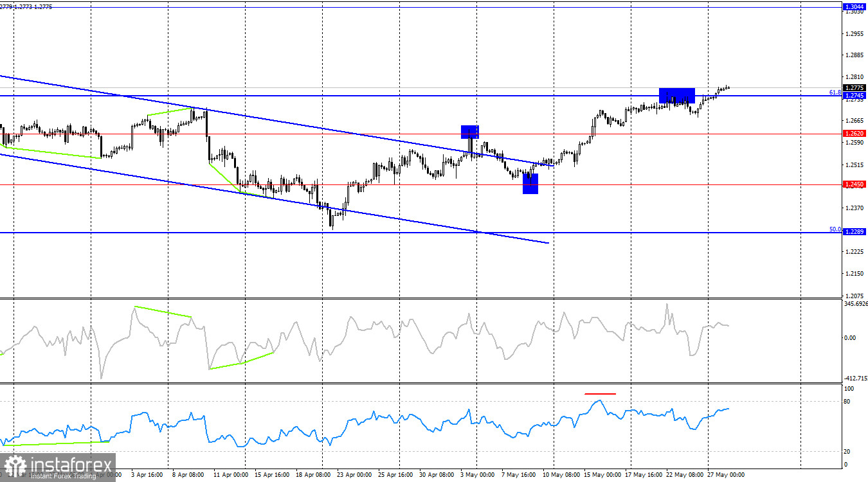Click the 30 Apr 08:00 date label
The width and height of the screenshot is (868, 482).
point(437,475)
